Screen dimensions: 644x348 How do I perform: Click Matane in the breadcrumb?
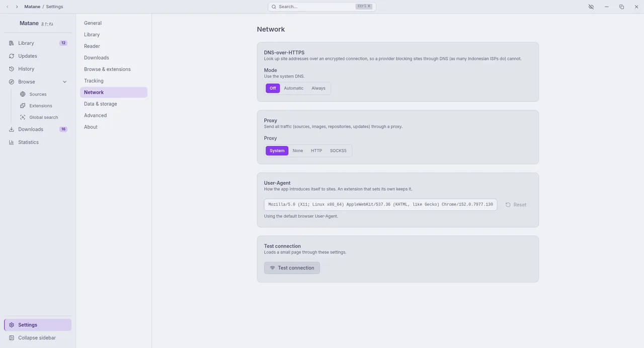point(32,7)
